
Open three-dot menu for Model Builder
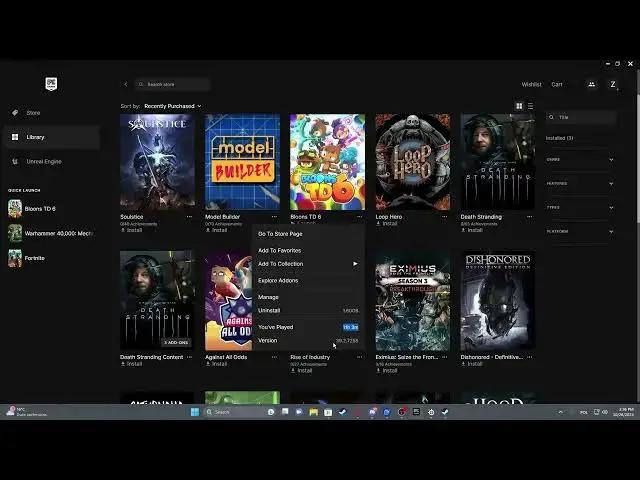coord(274,217)
